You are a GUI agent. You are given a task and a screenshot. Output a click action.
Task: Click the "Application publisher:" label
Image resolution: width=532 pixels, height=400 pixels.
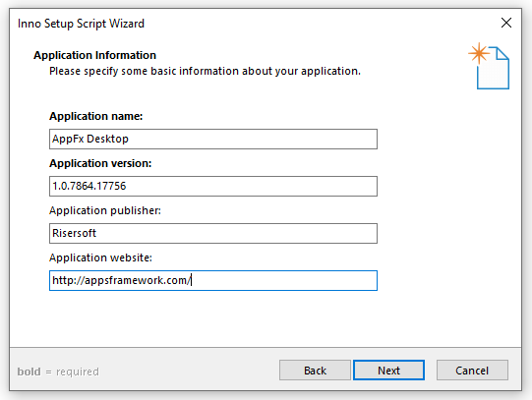[105, 210]
